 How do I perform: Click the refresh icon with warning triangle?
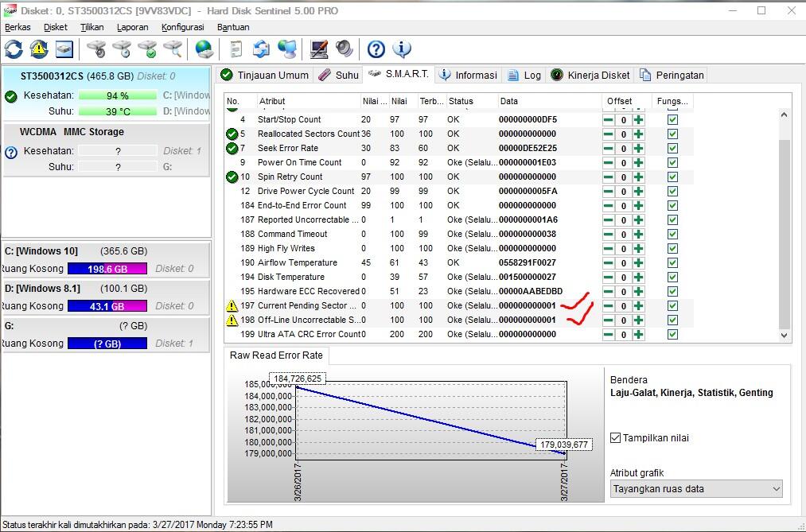[x=39, y=49]
